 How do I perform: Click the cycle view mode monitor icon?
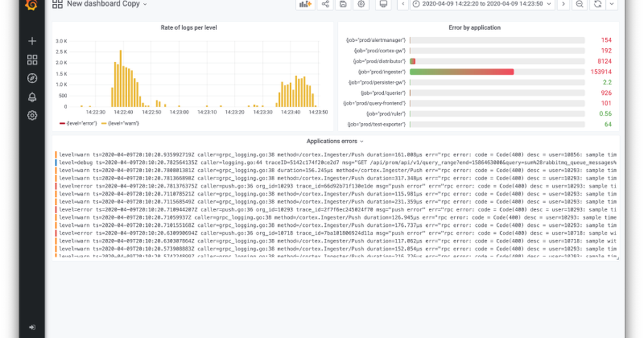tap(383, 4)
